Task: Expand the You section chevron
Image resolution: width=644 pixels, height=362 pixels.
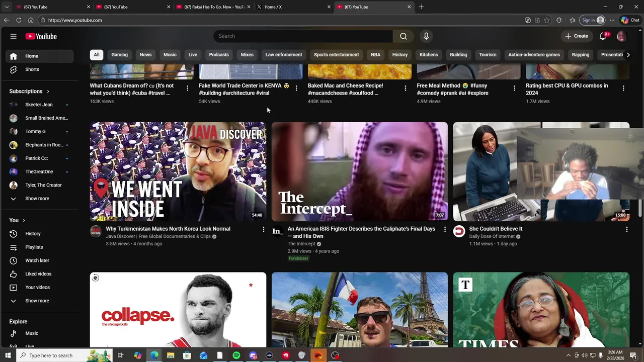Action: tap(24, 220)
